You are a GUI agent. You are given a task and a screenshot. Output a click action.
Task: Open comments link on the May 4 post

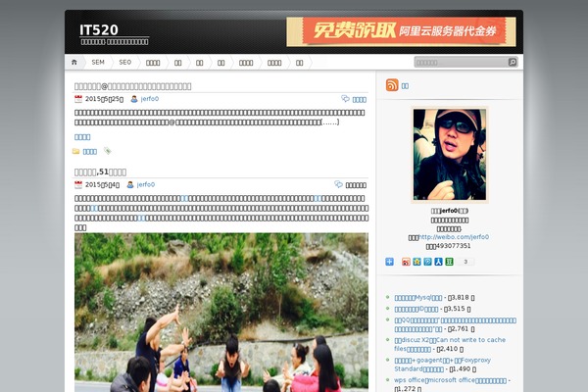coord(356,185)
